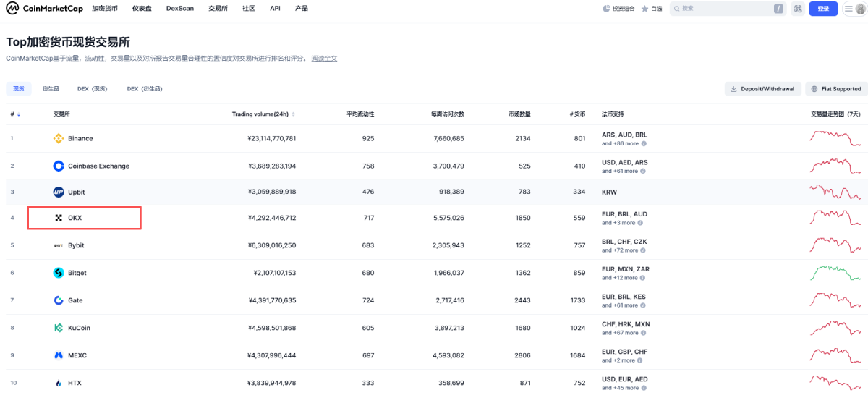This screenshot has height=398, width=868.
Task: Click info icon next to KuCoin +67 more
Action: point(643,333)
